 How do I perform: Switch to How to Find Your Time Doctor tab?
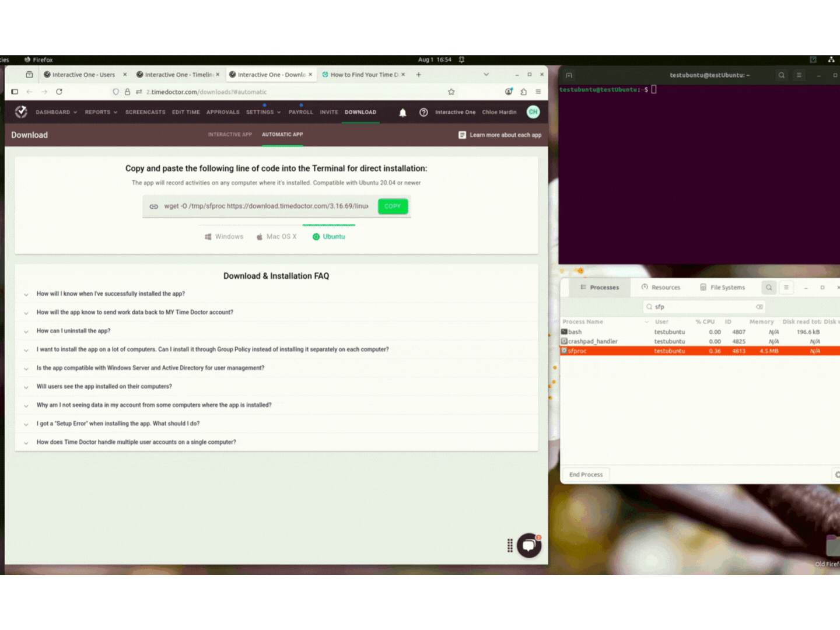(x=364, y=75)
